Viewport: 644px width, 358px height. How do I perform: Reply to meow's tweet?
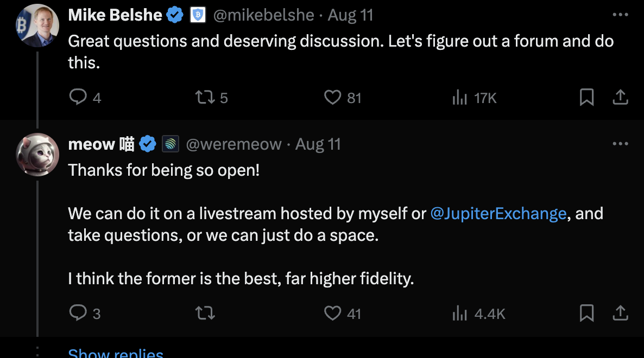click(79, 314)
